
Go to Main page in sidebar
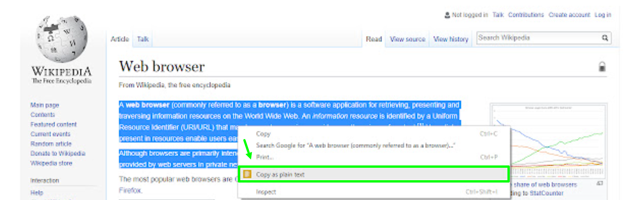click(x=45, y=105)
